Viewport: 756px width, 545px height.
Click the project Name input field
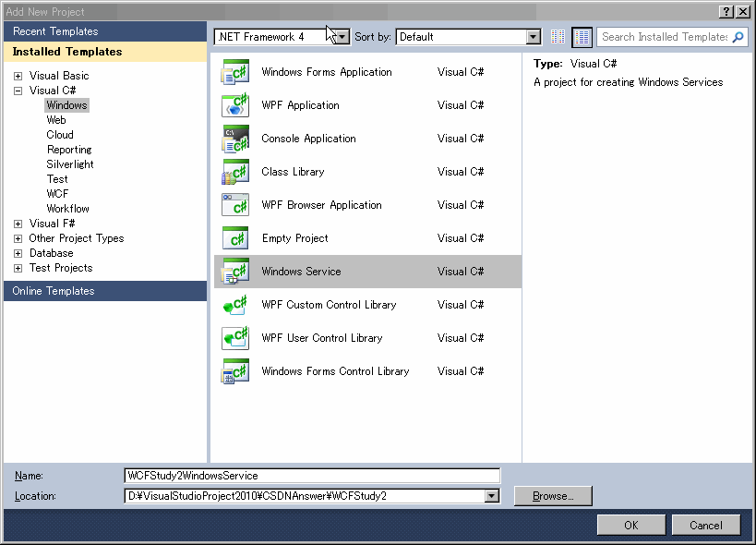pyautogui.click(x=312, y=476)
